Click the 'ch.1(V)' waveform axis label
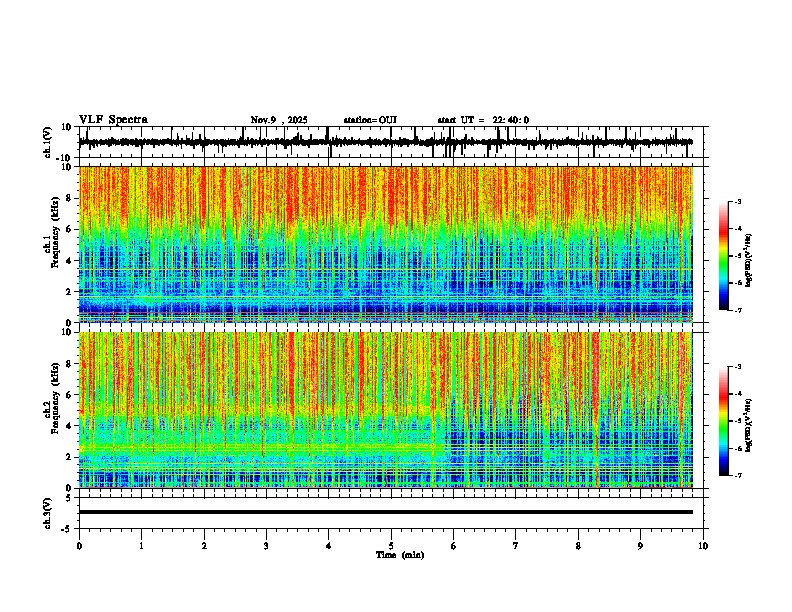The width and height of the screenshot is (792, 612). click(x=48, y=142)
